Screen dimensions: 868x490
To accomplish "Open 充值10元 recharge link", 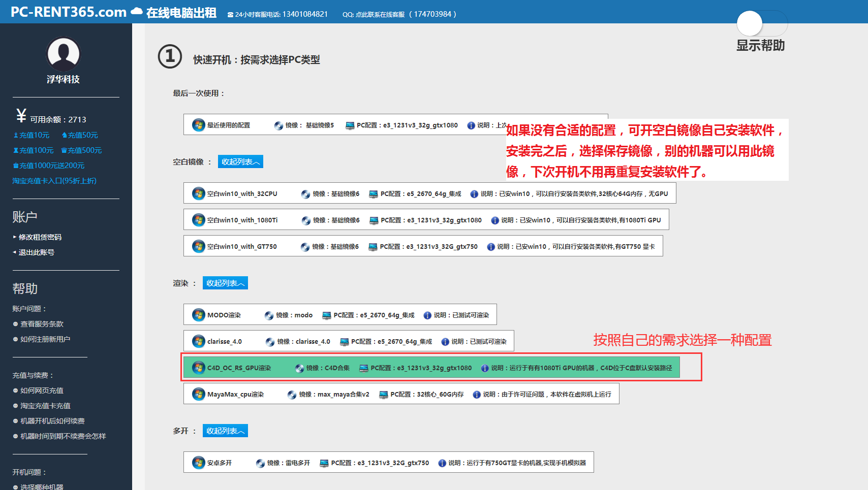I will [31, 135].
